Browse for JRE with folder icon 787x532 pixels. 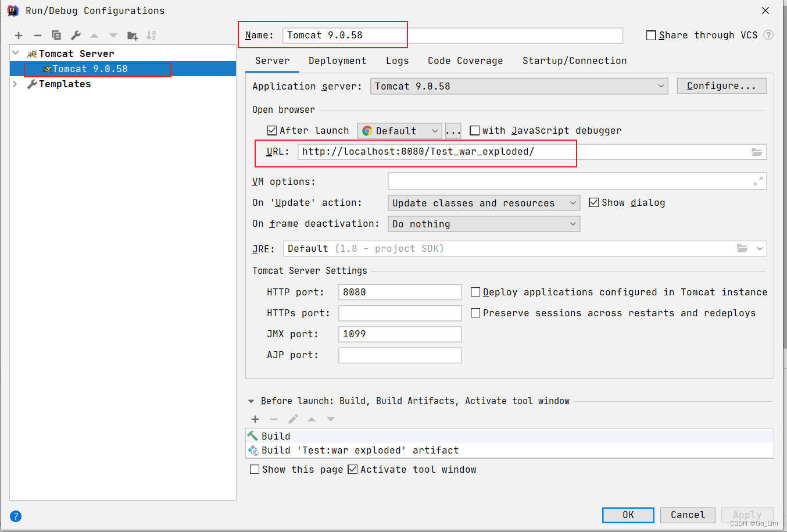coord(742,248)
